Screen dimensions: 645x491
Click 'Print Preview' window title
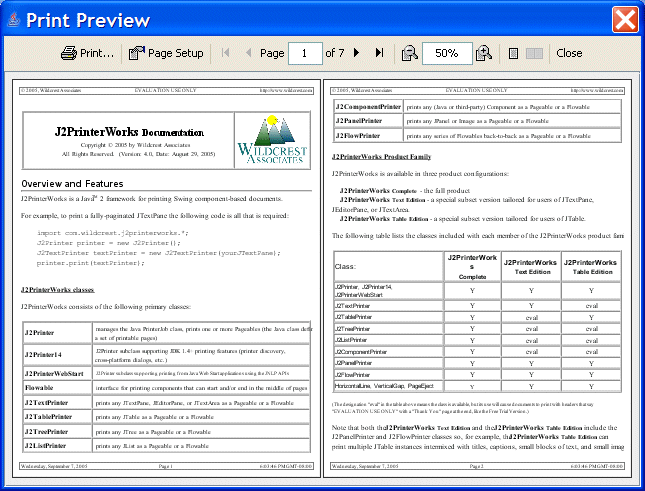[x=88, y=20]
